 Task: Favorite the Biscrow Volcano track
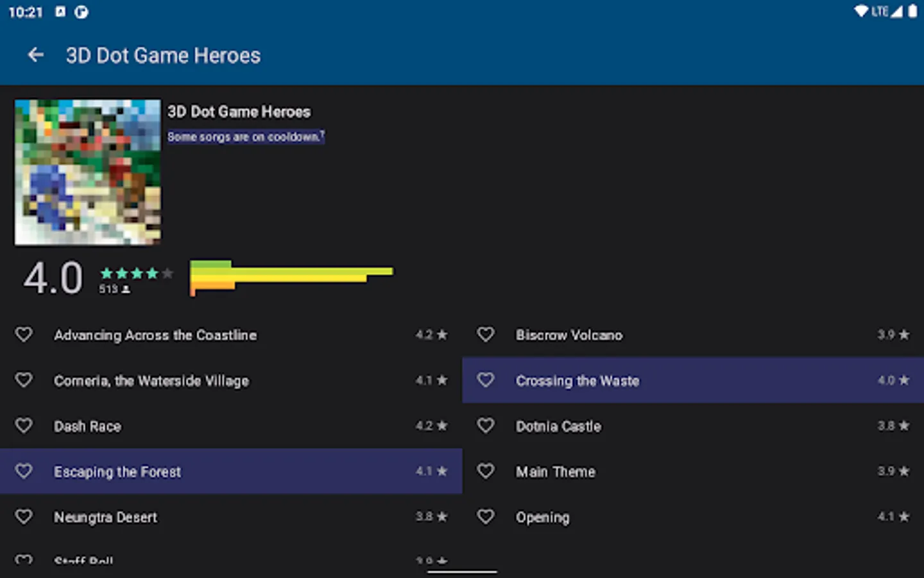tap(486, 335)
